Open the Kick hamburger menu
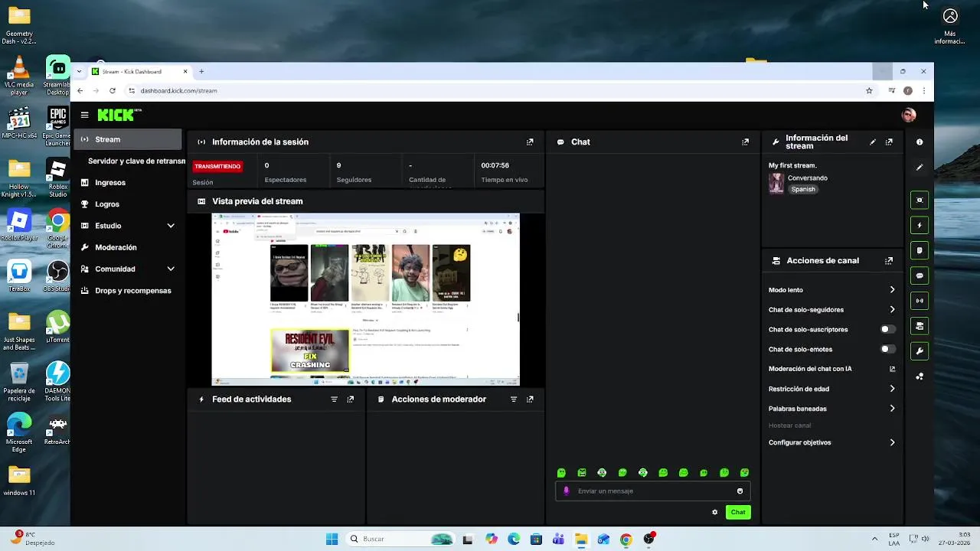This screenshot has width=980, height=551. (x=84, y=115)
